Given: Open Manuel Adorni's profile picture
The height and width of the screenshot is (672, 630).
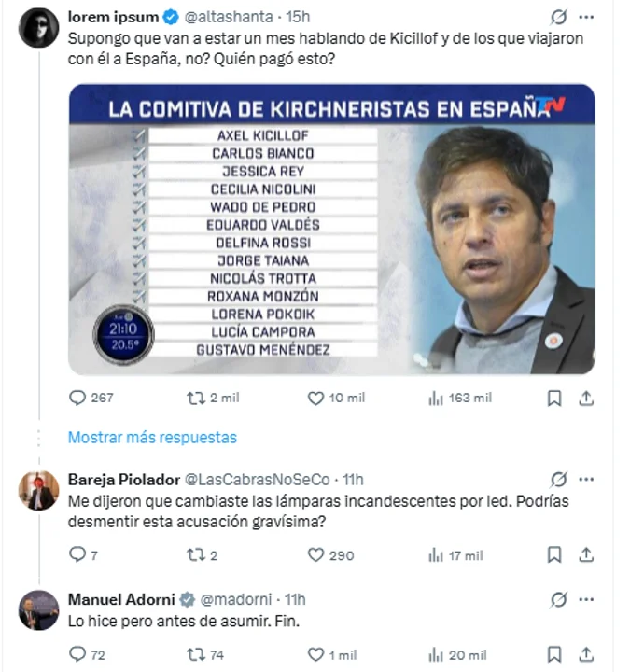Looking at the screenshot, I should point(38,610).
